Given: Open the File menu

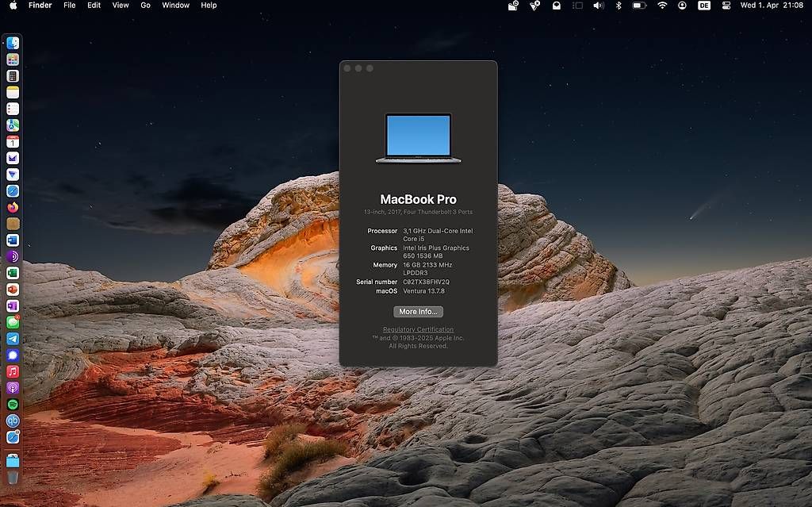Looking at the screenshot, I should 70,6.
